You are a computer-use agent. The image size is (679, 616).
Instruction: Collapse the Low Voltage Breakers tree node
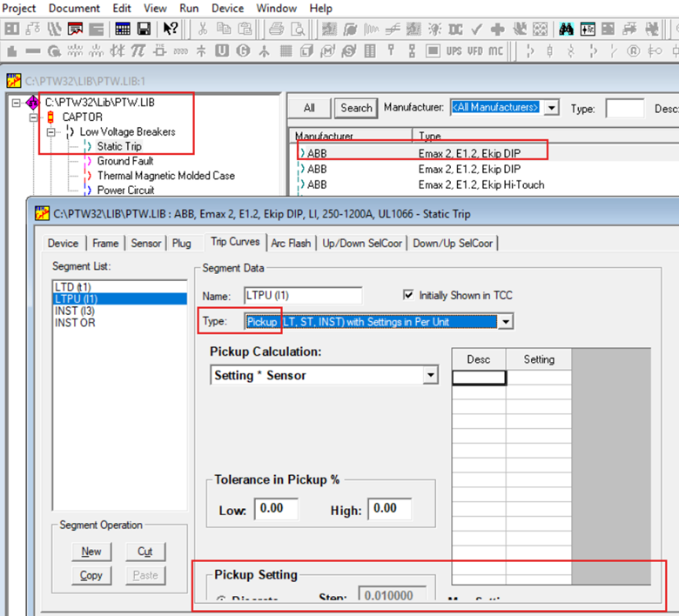52,132
